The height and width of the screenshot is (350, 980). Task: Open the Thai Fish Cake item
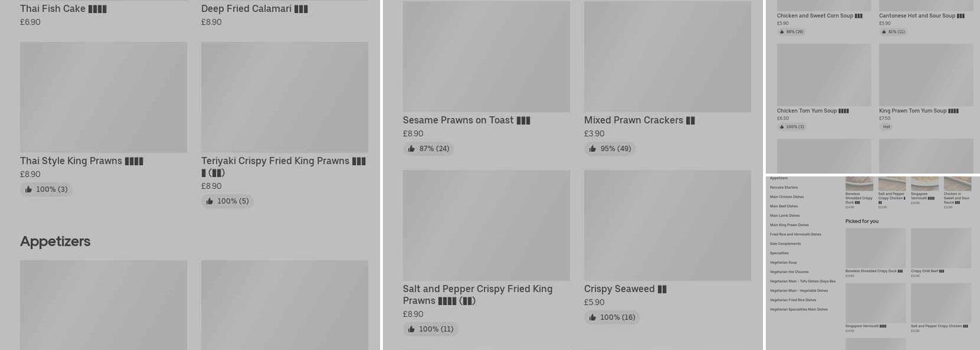[x=63, y=9]
